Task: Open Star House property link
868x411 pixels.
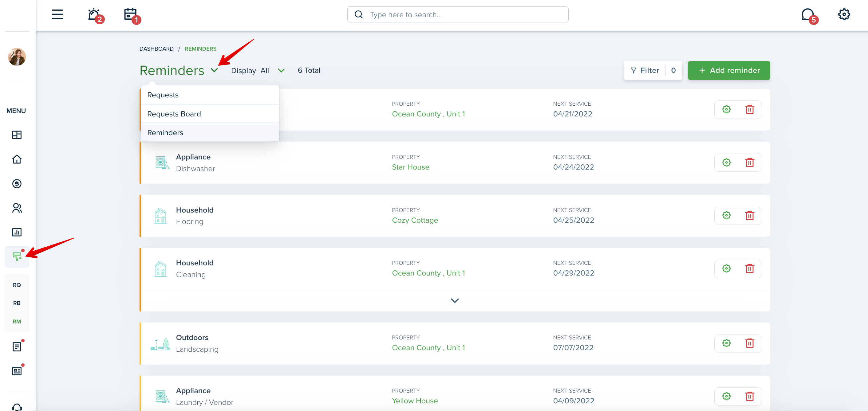Action: 410,167
